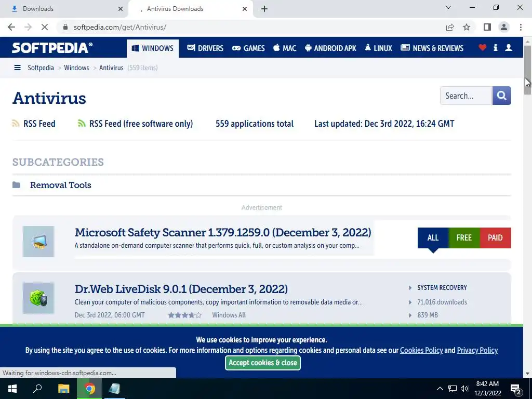This screenshot has height=399, width=532.
Task: Open the Games section
Action: pos(248,48)
